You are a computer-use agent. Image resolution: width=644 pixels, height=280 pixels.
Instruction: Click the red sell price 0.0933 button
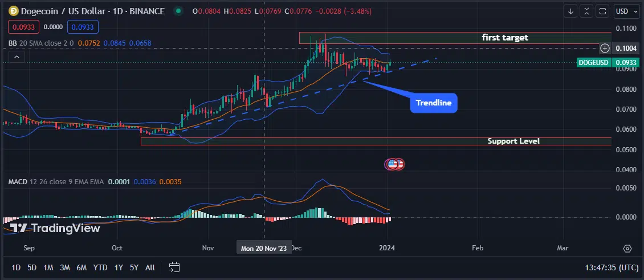coord(24,27)
